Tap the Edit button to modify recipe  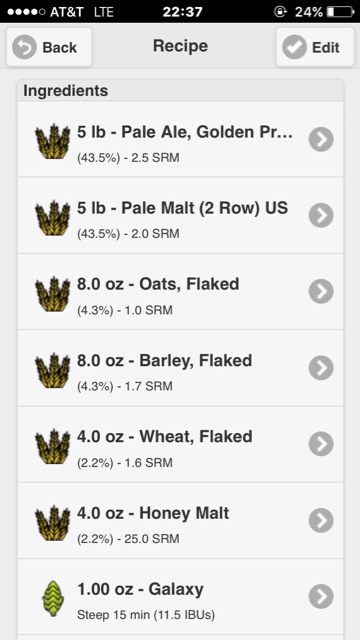click(315, 47)
